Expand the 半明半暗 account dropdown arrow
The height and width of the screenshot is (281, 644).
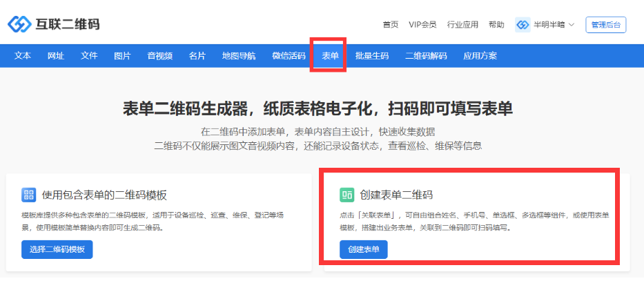pyautogui.click(x=572, y=25)
